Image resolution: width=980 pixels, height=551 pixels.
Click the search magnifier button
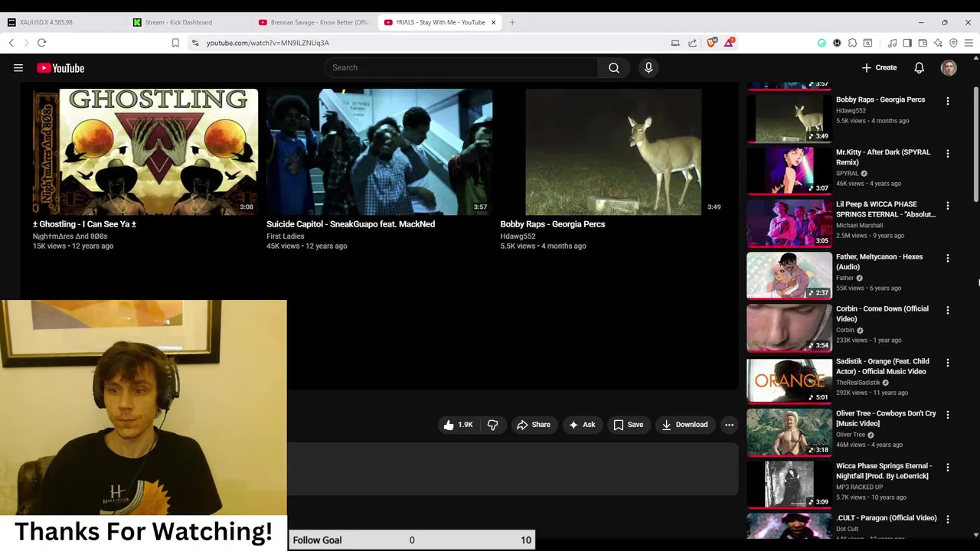[x=614, y=67]
